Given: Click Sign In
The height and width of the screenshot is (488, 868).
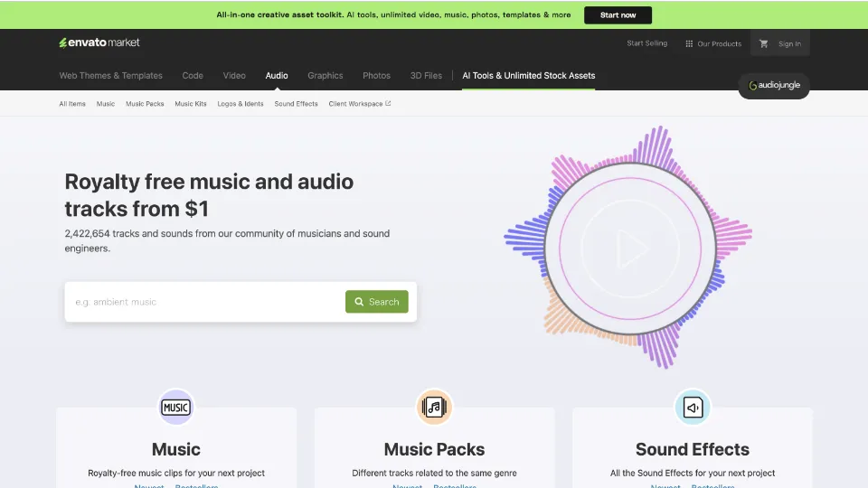Looking at the screenshot, I should [789, 43].
